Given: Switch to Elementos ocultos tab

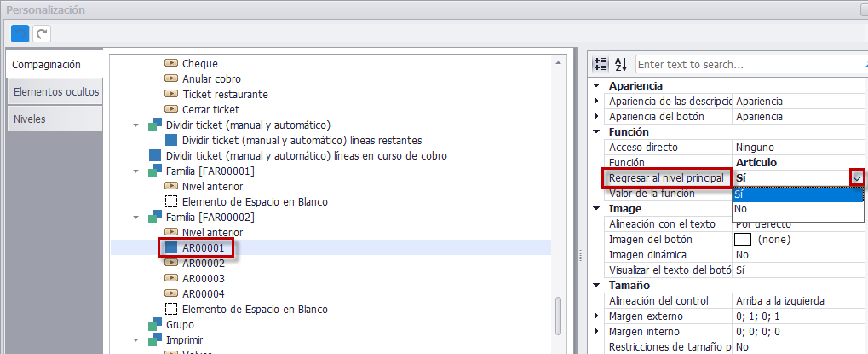Looking at the screenshot, I should [55, 91].
